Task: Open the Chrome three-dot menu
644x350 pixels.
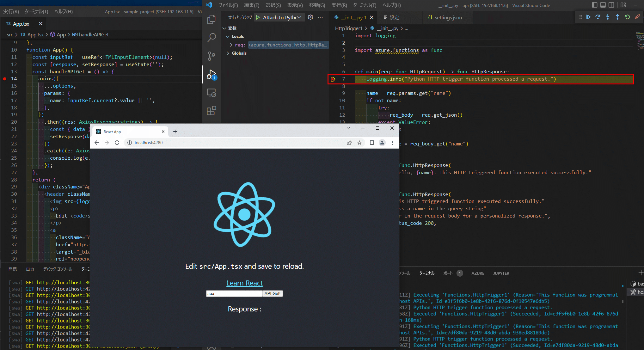Action: click(392, 143)
